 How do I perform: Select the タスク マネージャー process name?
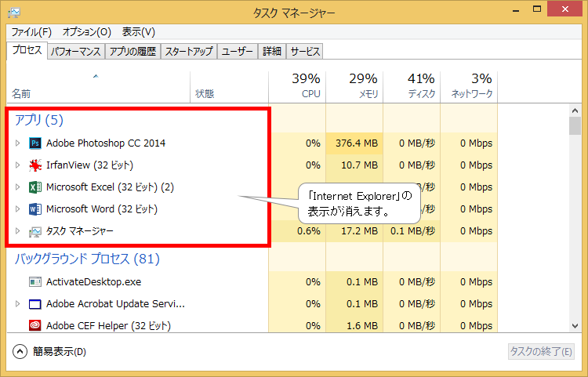79,231
